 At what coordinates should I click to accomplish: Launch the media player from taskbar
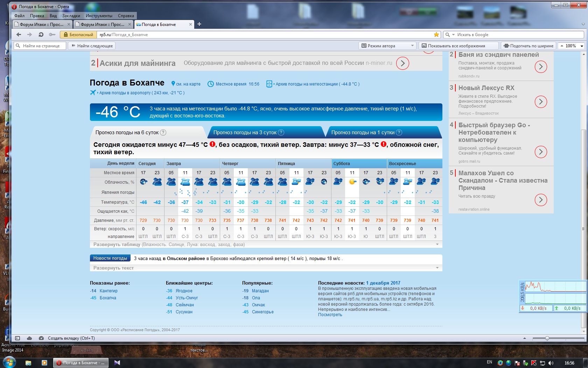point(44,363)
